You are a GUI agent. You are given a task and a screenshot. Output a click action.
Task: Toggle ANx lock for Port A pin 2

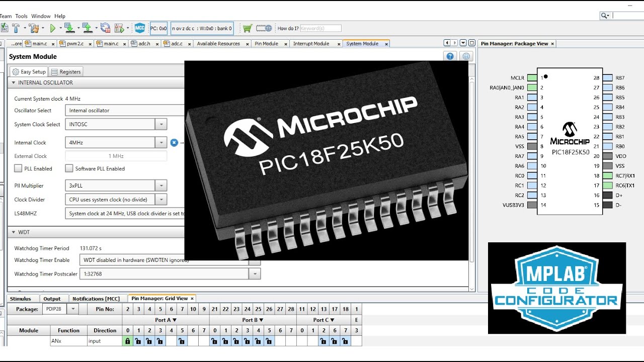[149, 341]
